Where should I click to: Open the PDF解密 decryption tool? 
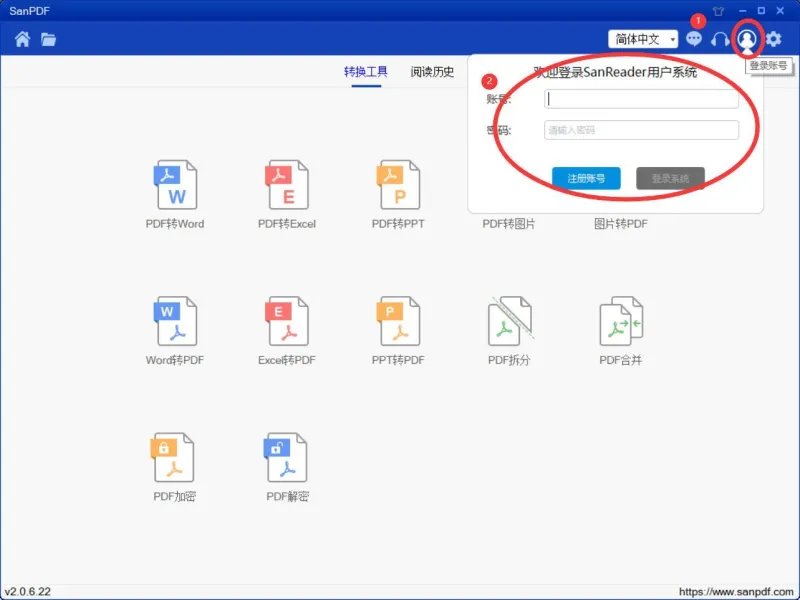pos(287,467)
